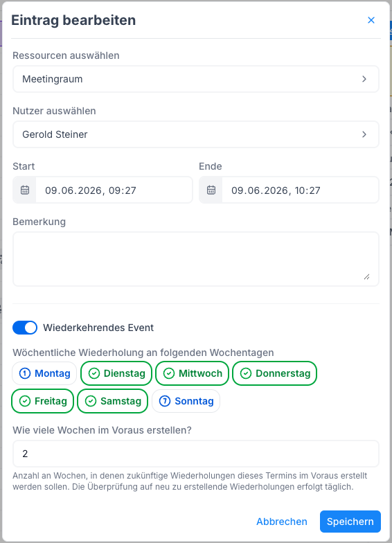392x543 pixels.
Task: Open the Gerold Steiner user selector
Action: pyautogui.click(x=196, y=134)
